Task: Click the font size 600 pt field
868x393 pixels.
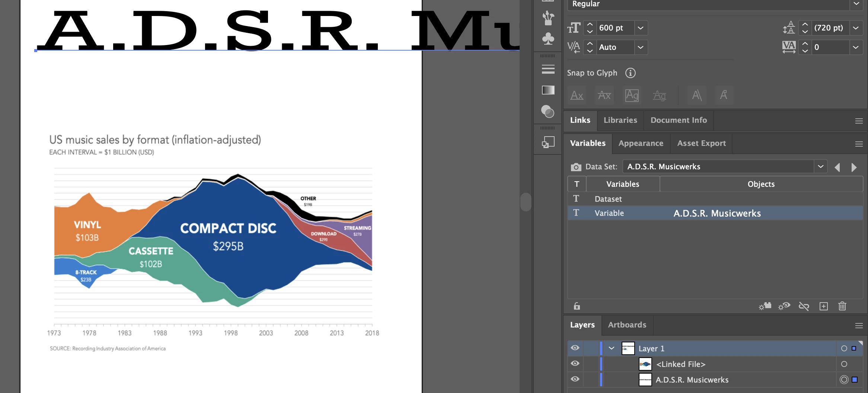Action: pyautogui.click(x=615, y=28)
